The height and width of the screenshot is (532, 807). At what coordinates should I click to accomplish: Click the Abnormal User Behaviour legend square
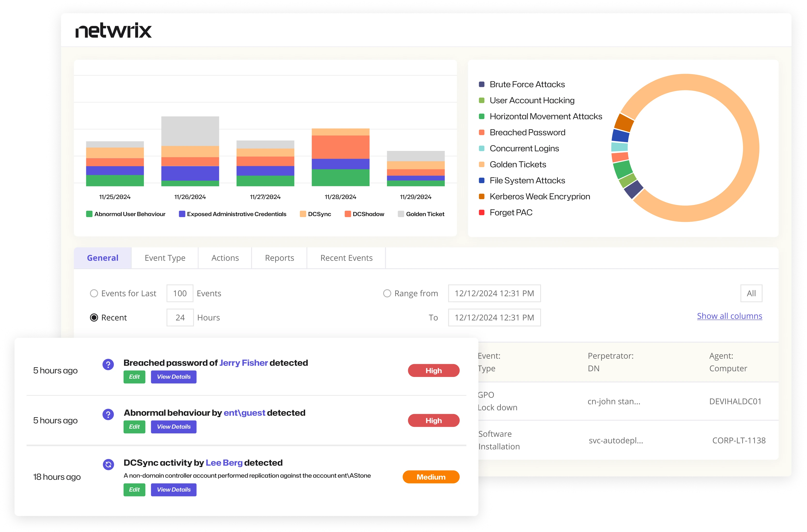[89, 214]
